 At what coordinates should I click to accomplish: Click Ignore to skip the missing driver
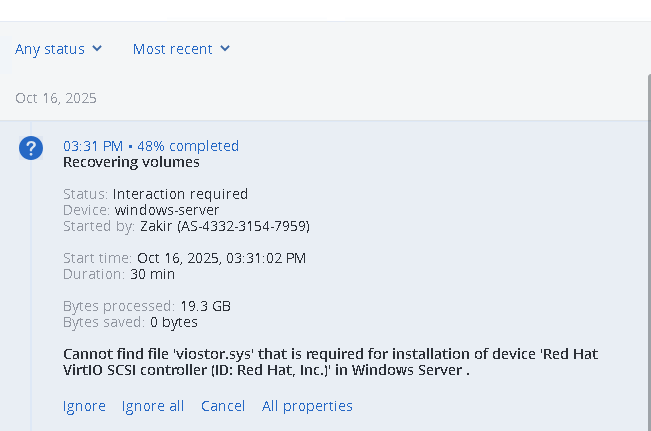pos(84,406)
